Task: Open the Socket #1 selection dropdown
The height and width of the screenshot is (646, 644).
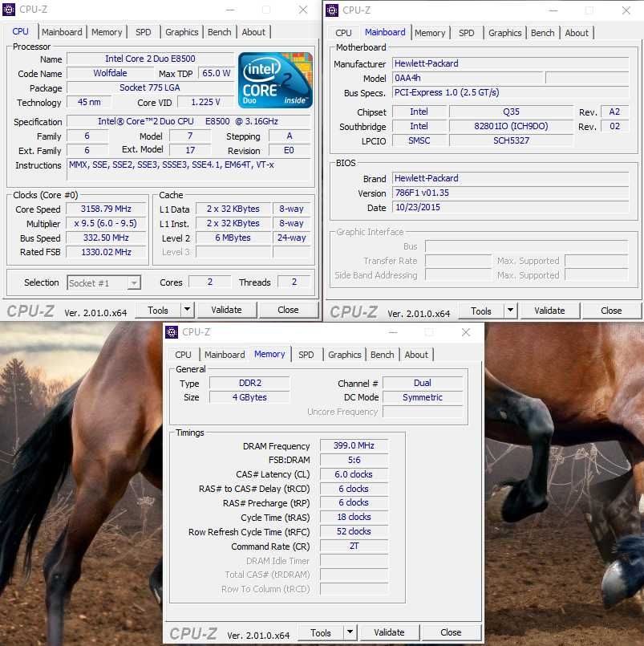Action: coord(103,283)
